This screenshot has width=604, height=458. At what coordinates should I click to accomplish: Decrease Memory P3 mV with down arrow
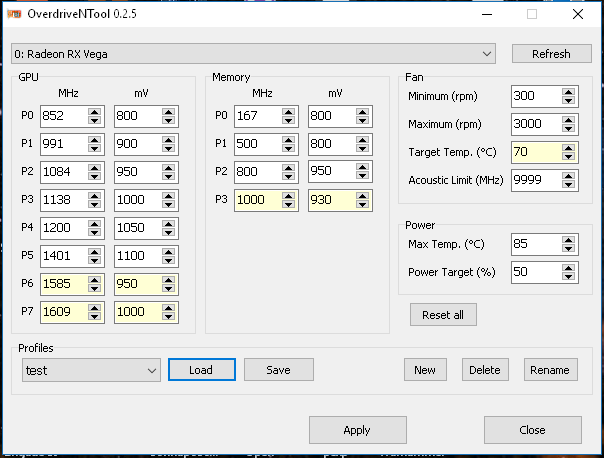click(362, 205)
